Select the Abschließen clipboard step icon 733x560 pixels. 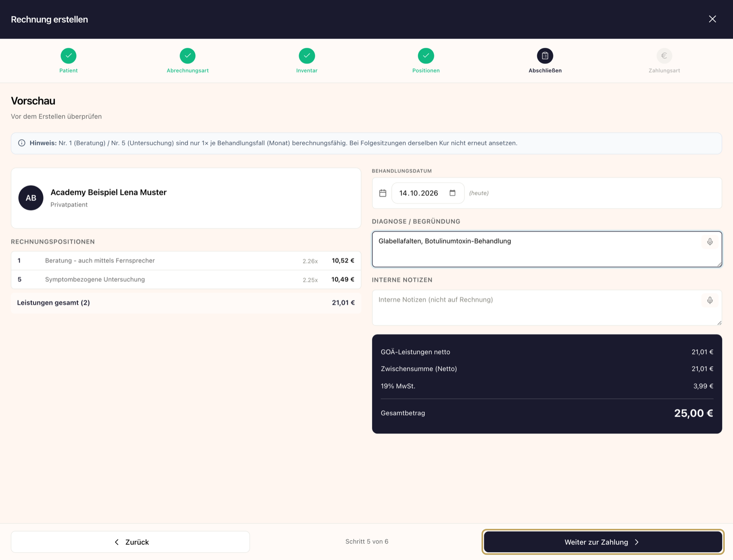coord(545,55)
